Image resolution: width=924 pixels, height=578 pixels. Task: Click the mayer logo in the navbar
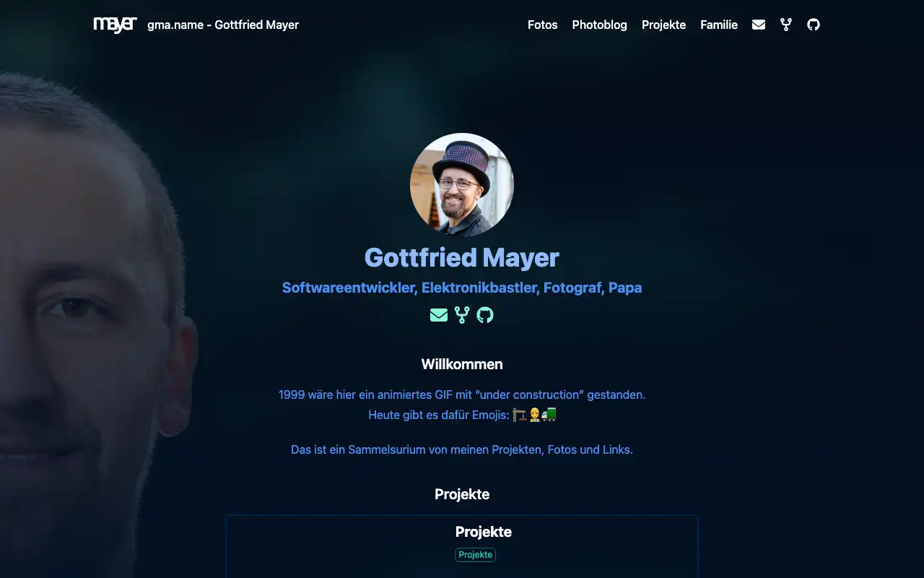click(115, 25)
